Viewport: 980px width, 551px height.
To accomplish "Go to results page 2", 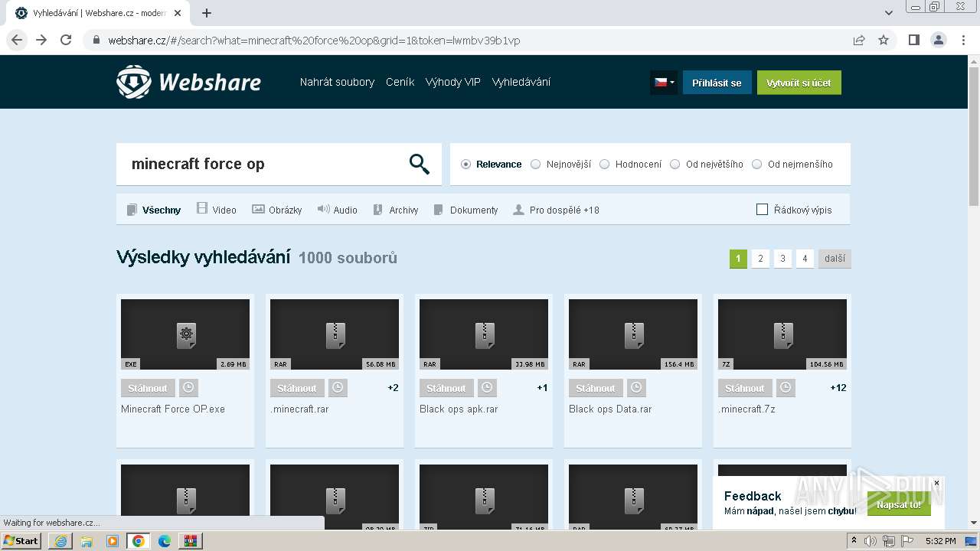I will [760, 259].
